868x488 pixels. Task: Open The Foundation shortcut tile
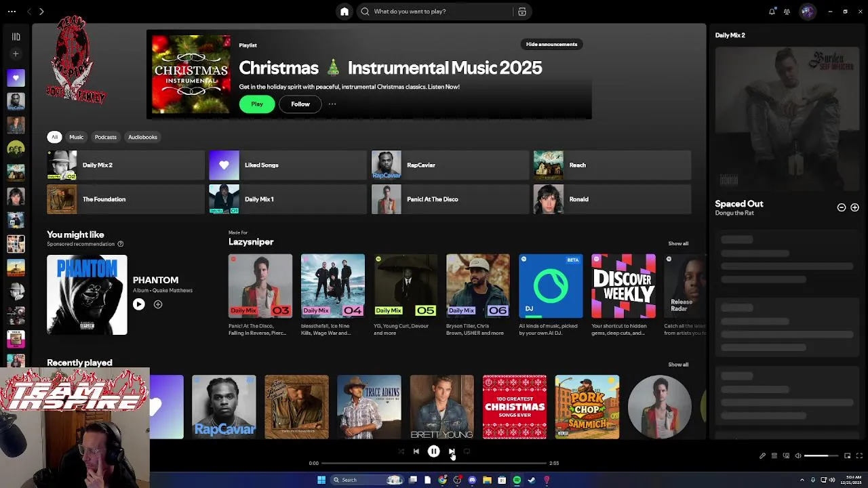click(x=125, y=199)
